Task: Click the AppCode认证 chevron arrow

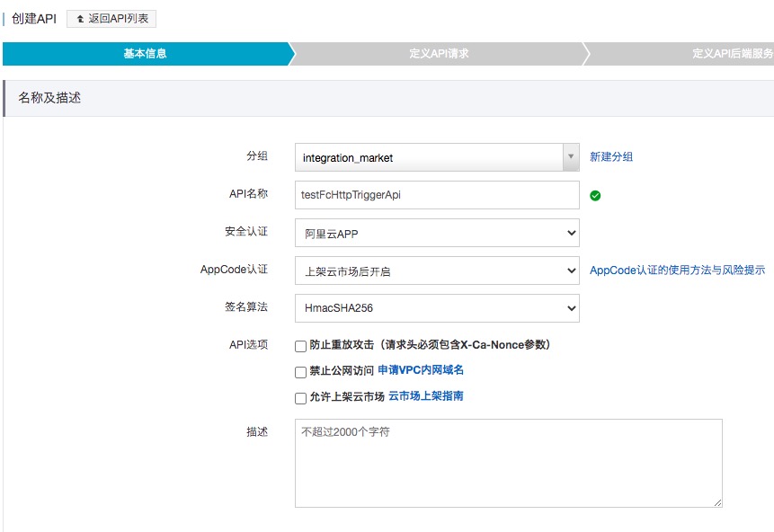Action: pyautogui.click(x=572, y=270)
